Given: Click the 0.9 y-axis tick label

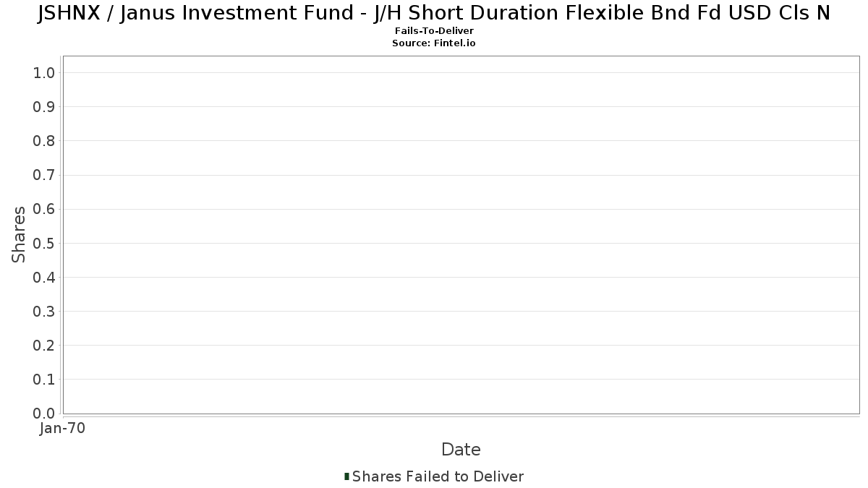Looking at the screenshot, I should [44, 107].
